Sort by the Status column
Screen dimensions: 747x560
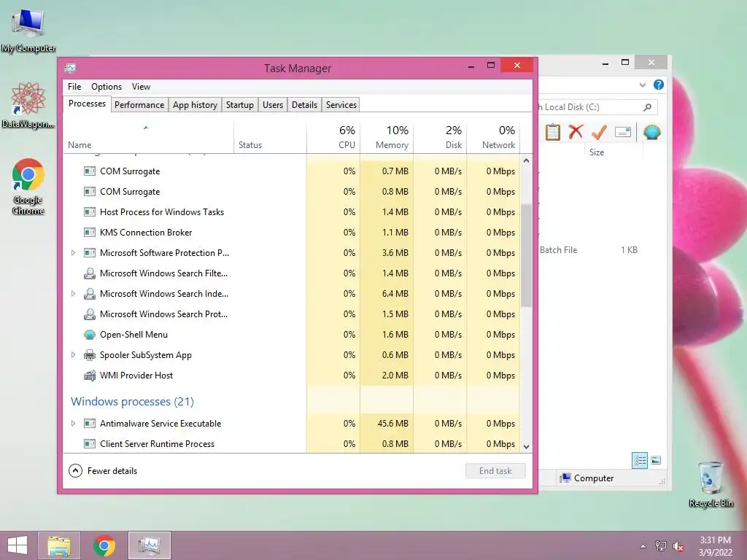(270, 138)
